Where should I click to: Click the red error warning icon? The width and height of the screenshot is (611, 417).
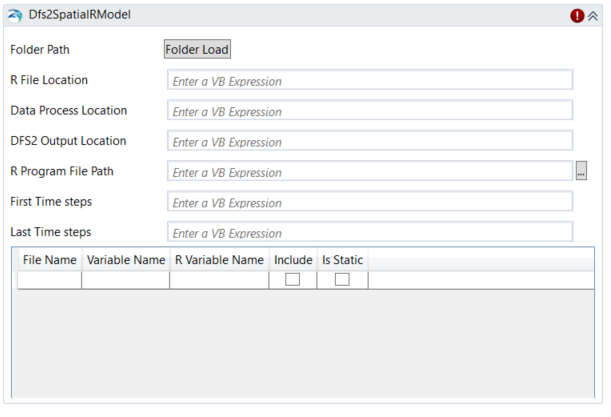click(x=577, y=16)
